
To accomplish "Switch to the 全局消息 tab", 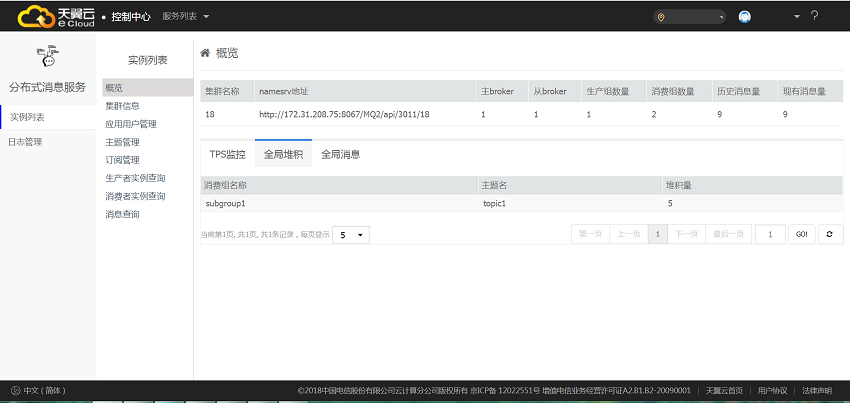I will [x=340, y=154].
